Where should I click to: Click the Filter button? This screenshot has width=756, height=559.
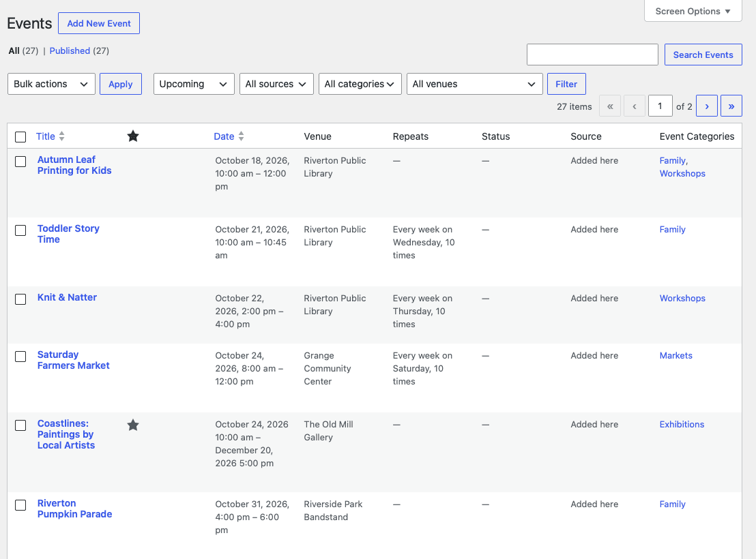point(566,84)
